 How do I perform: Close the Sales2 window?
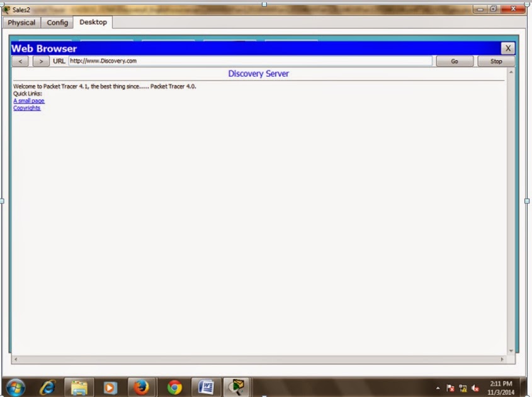pos(513,9)
